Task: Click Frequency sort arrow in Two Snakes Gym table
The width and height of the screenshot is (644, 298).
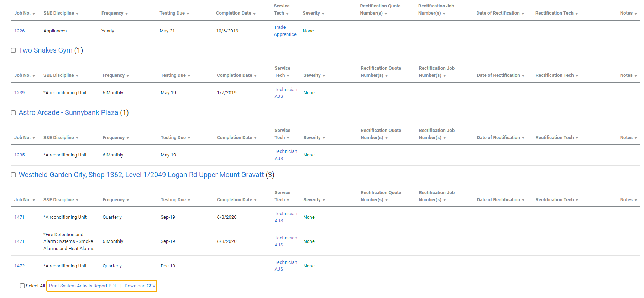Action: (128, 76)
